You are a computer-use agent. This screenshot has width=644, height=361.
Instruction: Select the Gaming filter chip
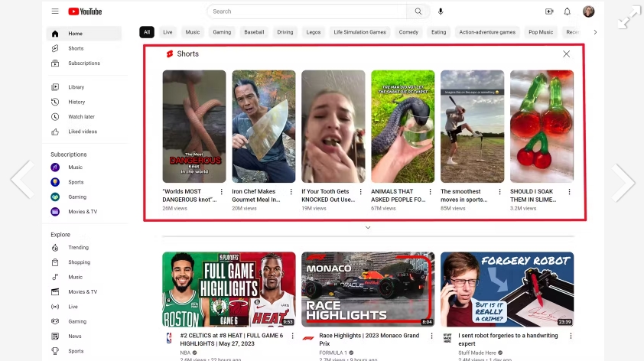click(x=222, y=32)
